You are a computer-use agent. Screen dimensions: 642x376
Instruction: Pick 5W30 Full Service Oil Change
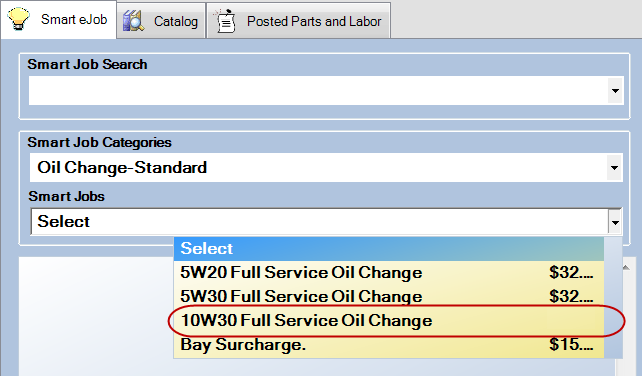click(x=389, y=297)
